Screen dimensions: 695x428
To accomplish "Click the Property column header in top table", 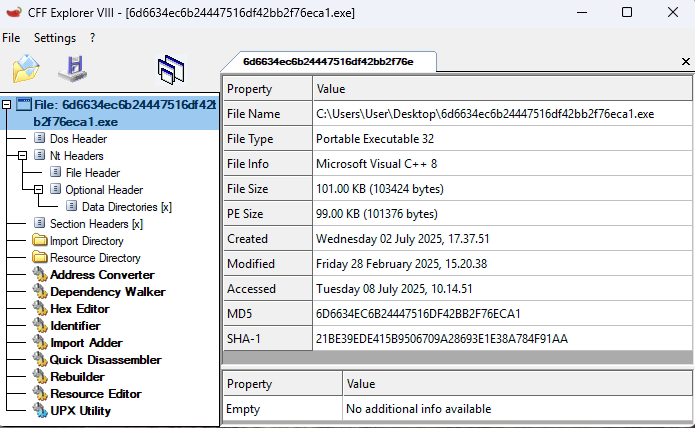I will click(x=267, y=89).
